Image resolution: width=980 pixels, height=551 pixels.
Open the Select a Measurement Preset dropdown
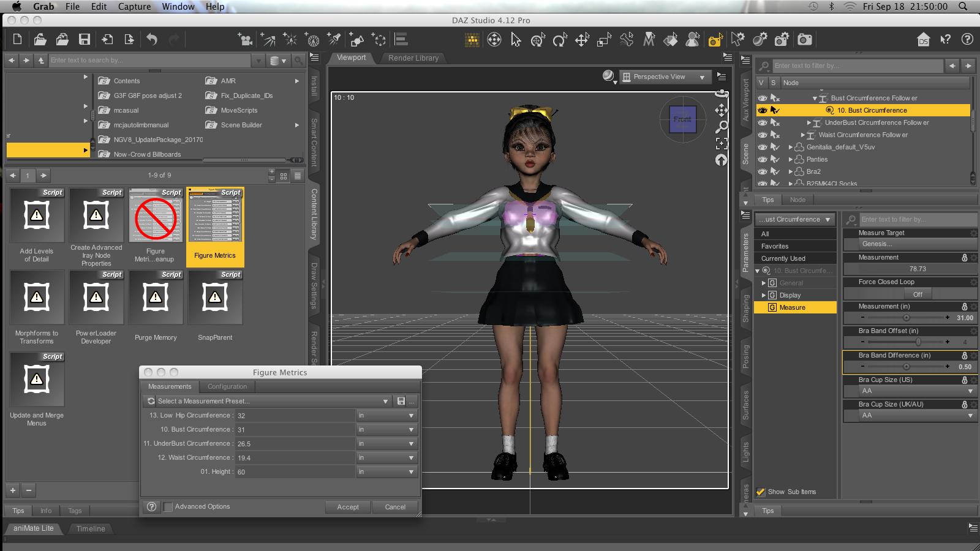click(x=269, y=401)
